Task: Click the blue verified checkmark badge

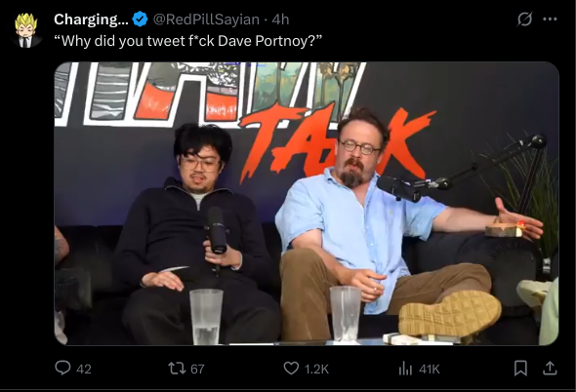Action: 140,20
